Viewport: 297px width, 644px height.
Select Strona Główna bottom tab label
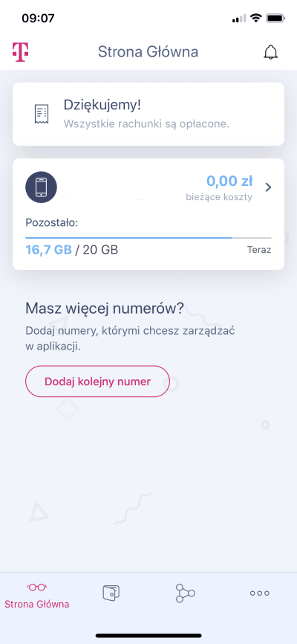(x=37, y=605)
